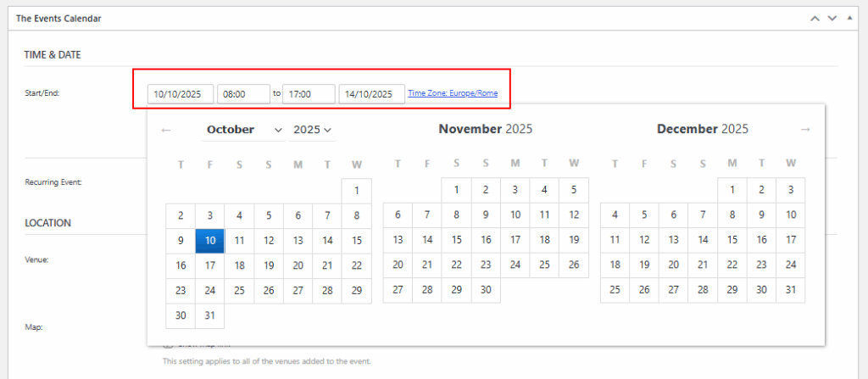Image resolution: width=868 pixels, height=379 pixels.
Task: Move The Events Calendar panel down
Action: tap(832, 18)
